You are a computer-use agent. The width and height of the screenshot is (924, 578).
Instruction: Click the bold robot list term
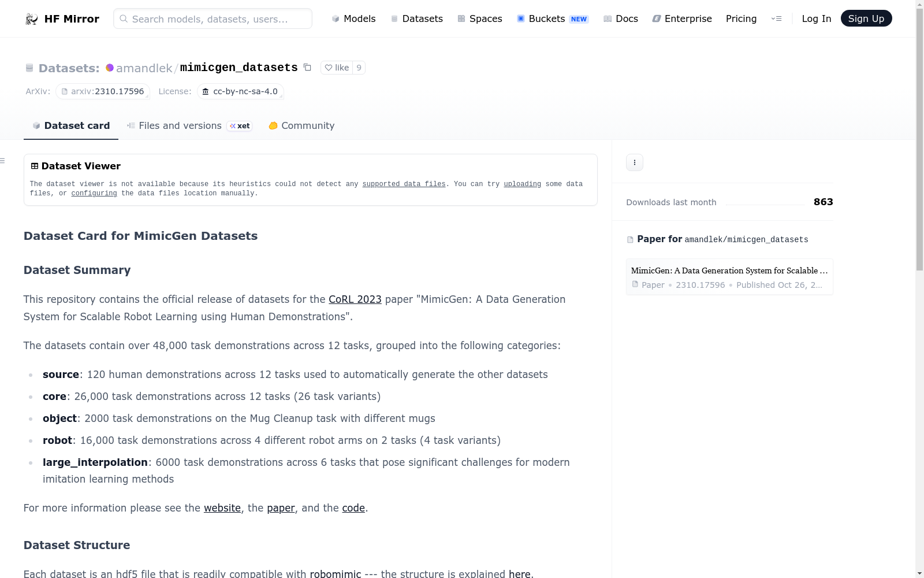(x=57, y=440)
